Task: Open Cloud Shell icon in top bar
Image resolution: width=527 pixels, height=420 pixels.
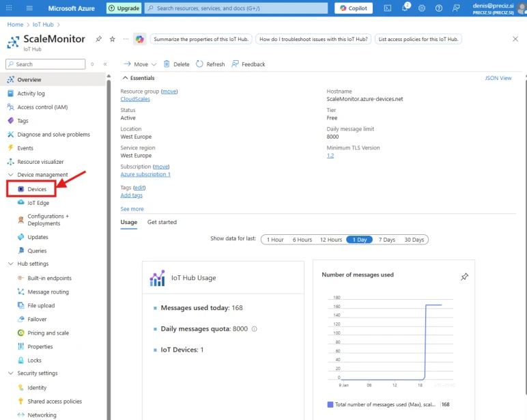Action: [388, 8]
